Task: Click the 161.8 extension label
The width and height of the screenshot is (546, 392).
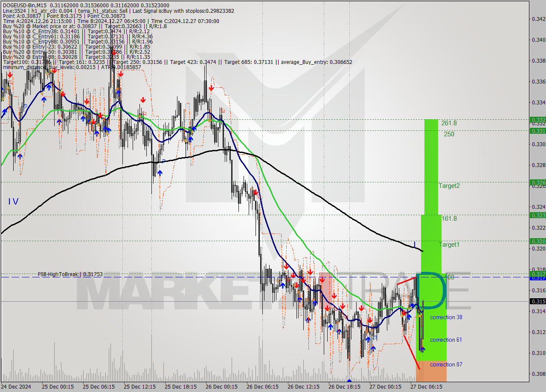Action: tap(449, 219)
